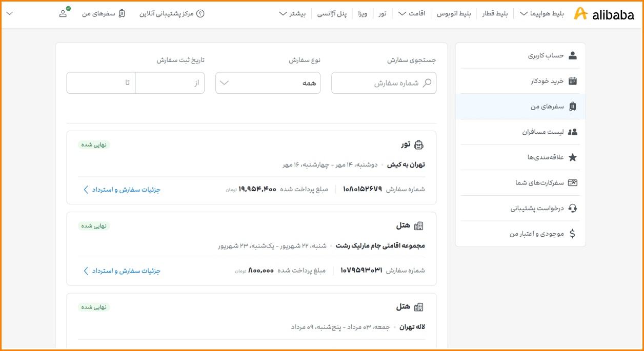Click the magnifier icon in order search
Screen dimensions: 644x351
pyautogui.click(x=427, y=83)
